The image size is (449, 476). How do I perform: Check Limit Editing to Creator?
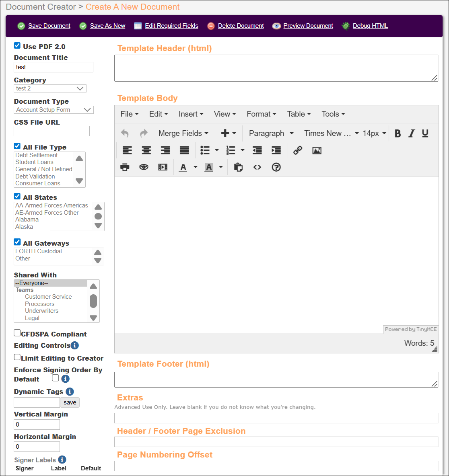point(17,357)
